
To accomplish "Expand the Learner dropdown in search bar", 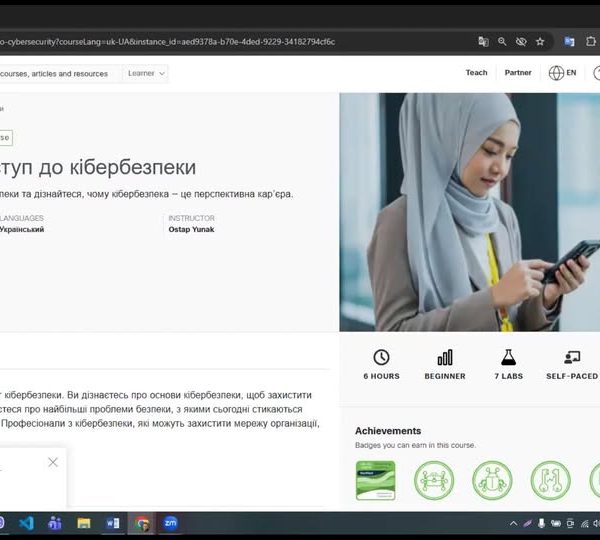I will click(147, 73).
